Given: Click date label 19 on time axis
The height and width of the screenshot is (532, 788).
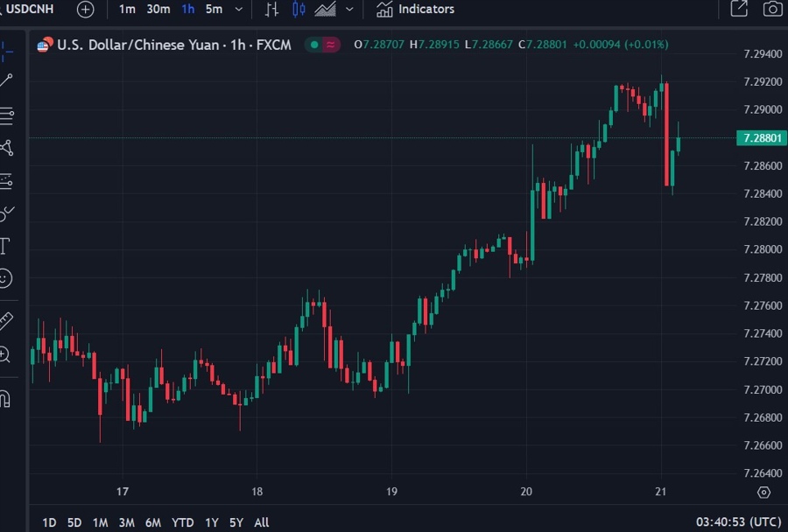Looking at the screenshot, I should [391, 491].
